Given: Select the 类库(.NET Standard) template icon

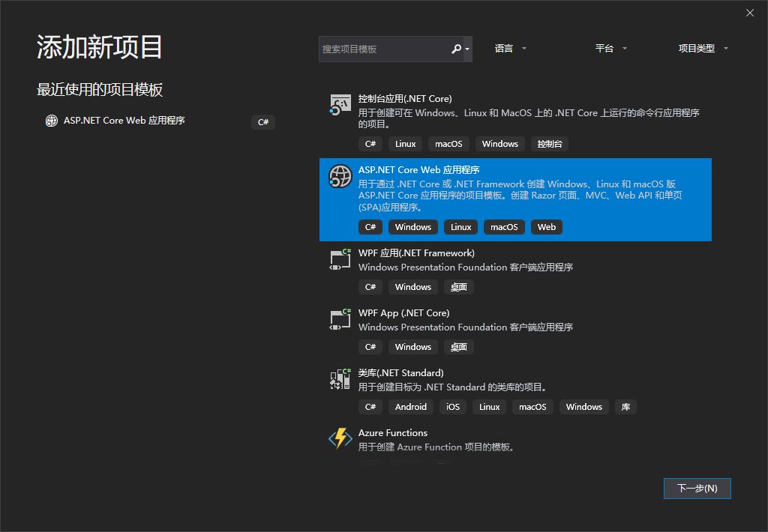Looking at the screenshot, I should point(339,378).
